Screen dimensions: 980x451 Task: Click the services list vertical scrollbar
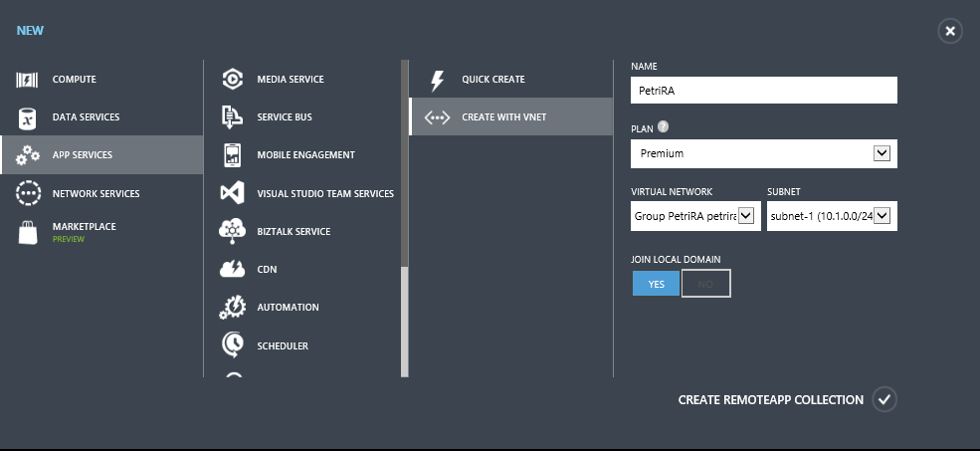tap(404, 219)
